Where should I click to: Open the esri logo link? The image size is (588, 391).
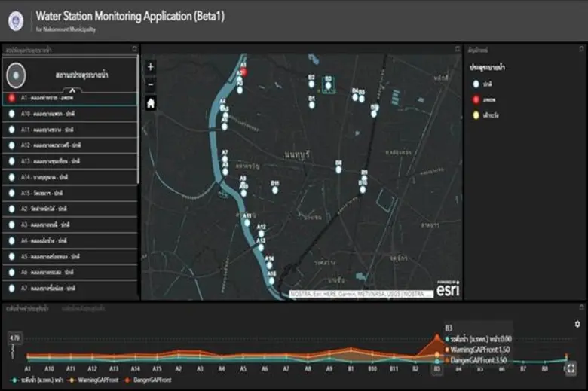[448, 289]
